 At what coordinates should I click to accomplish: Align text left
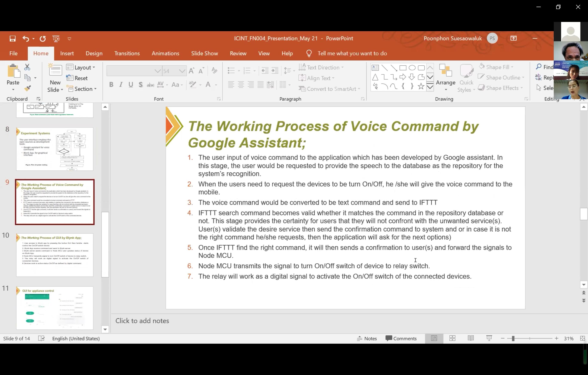pos(231,85)
